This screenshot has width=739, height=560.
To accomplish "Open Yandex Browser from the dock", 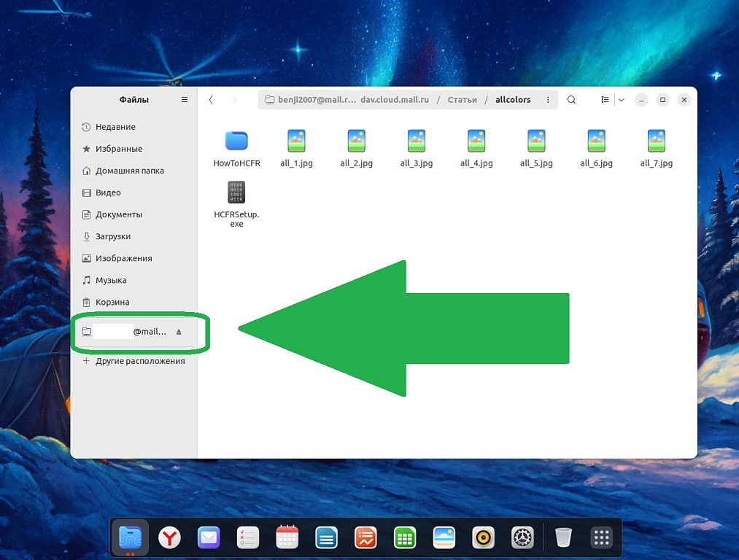I will [170, 538].
